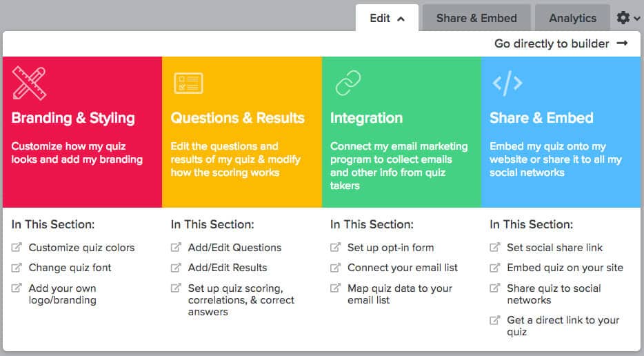Switch to the Share & Embed tab

(476, 18)
